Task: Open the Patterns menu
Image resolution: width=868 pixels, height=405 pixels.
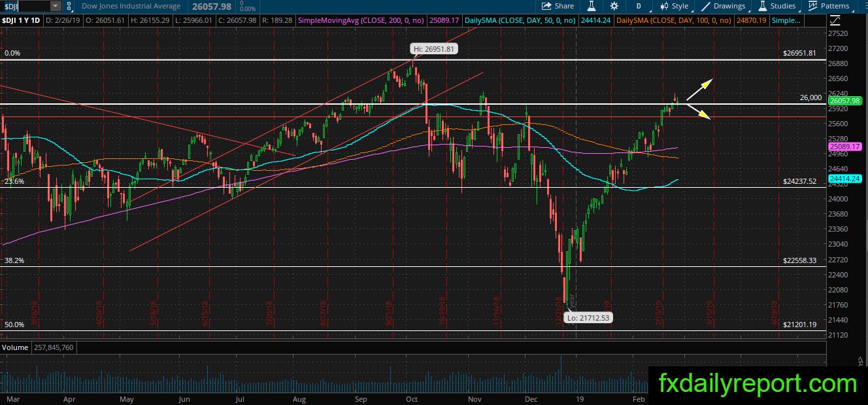Action: 828,6
